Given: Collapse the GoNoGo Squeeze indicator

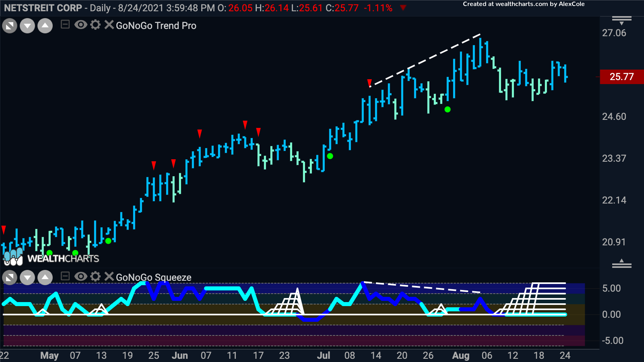Looking at the screenshot, I should coord(65,276).
